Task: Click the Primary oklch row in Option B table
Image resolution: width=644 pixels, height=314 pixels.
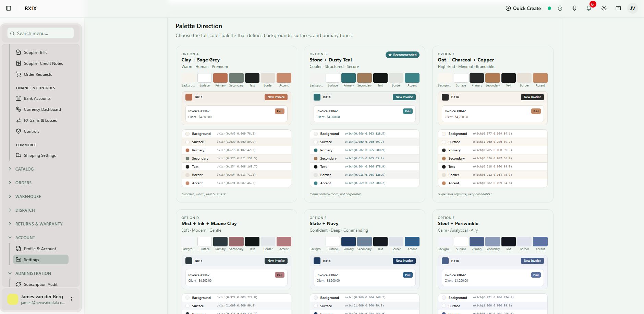Action: coord(365,150)
